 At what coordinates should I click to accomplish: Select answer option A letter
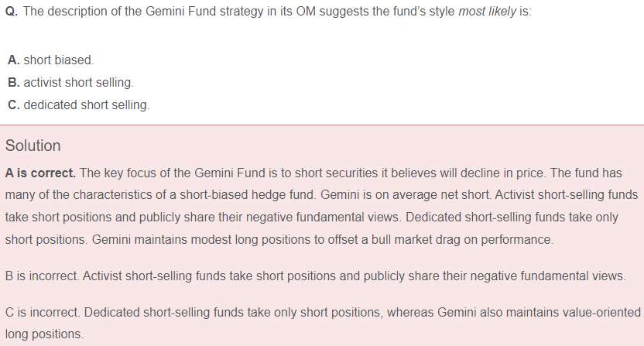(x=14, y=60)
